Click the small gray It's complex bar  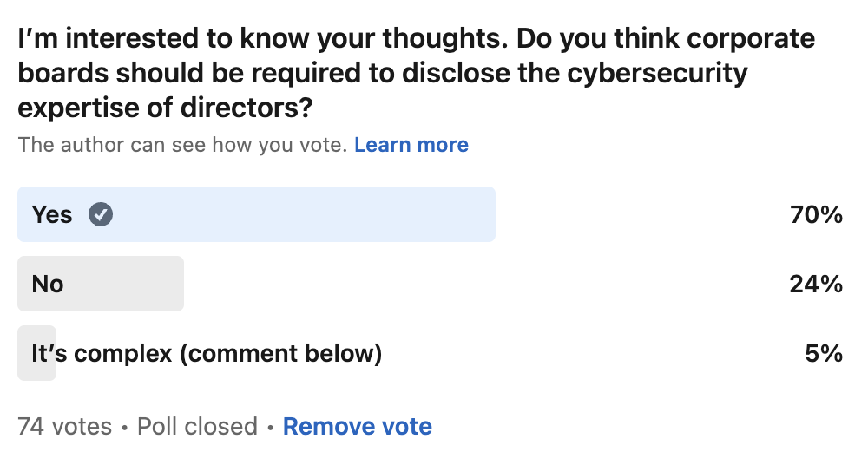pyautogui.click(x=37, y=353)
